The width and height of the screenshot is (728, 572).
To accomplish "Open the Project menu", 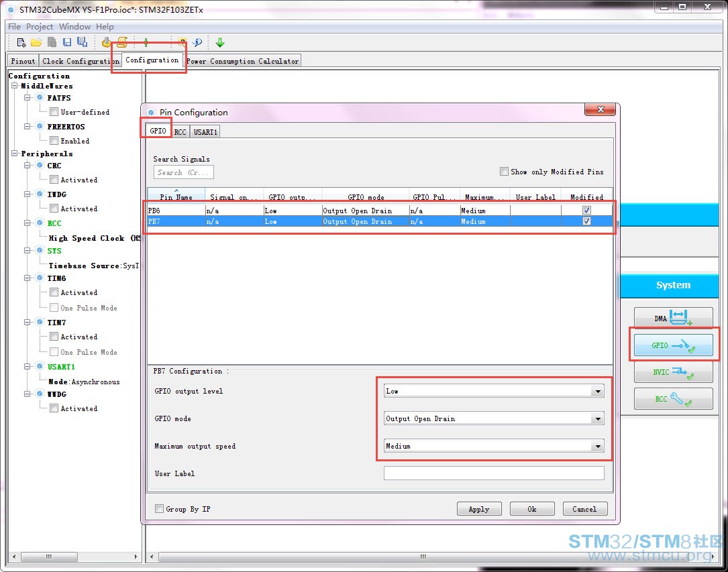I will pos(40,26).
